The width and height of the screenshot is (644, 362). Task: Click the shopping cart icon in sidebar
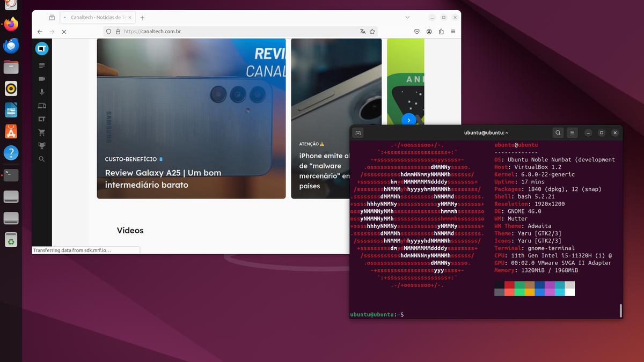coord(42,132)
